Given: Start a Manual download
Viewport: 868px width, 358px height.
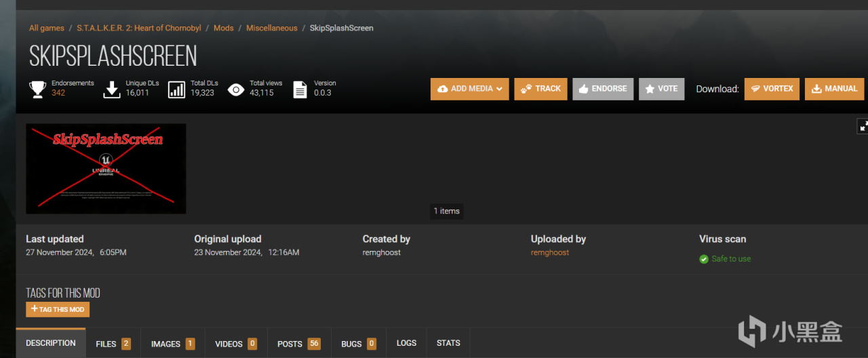Looking at the screenshot, I should click(x=834, y=89).
